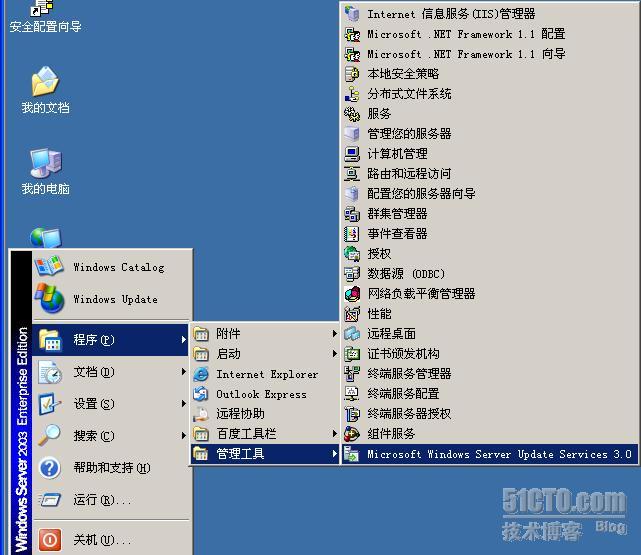Open the 组件服务 icon
Image resolution: width=641 pixels, height=555 pixels.
pos(352,434)
